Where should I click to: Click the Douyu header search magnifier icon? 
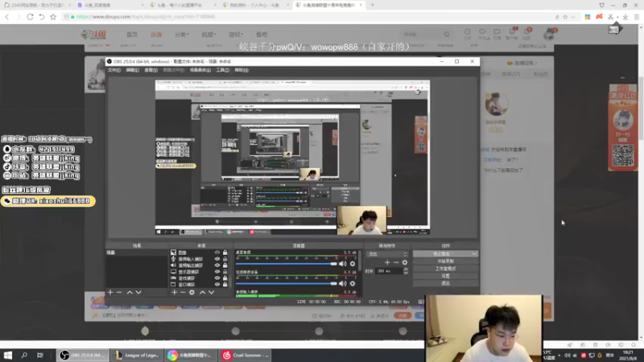447,35
